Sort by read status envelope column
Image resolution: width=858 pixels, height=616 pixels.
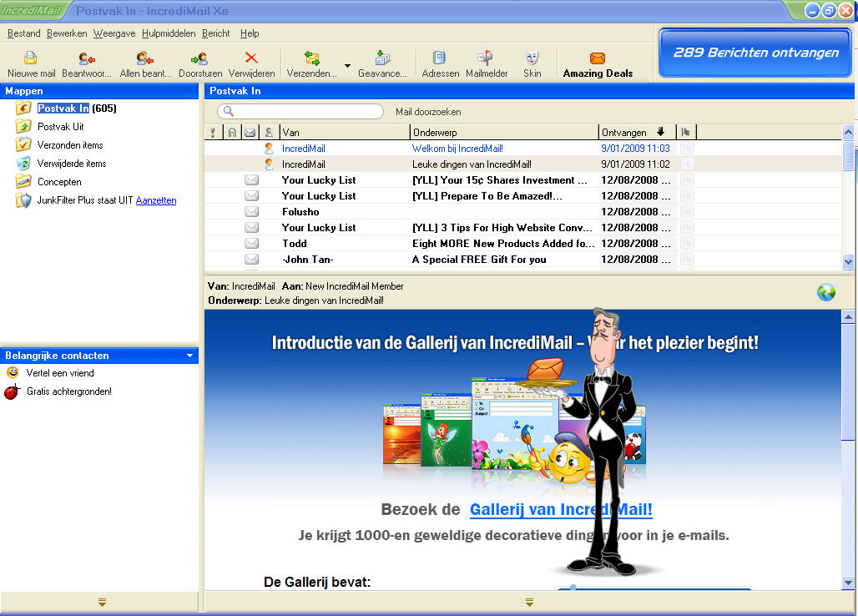tap(250, 132)
